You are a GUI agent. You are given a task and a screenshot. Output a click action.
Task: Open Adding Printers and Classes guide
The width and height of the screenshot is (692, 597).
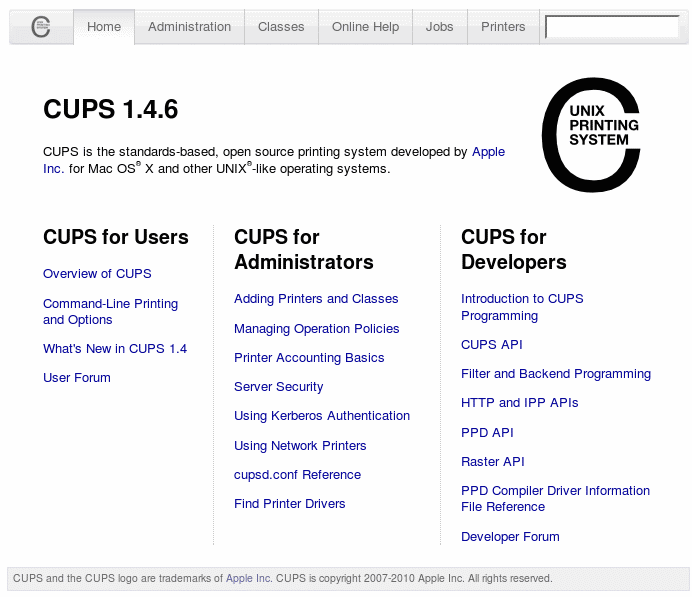click(x=316, y=299)
